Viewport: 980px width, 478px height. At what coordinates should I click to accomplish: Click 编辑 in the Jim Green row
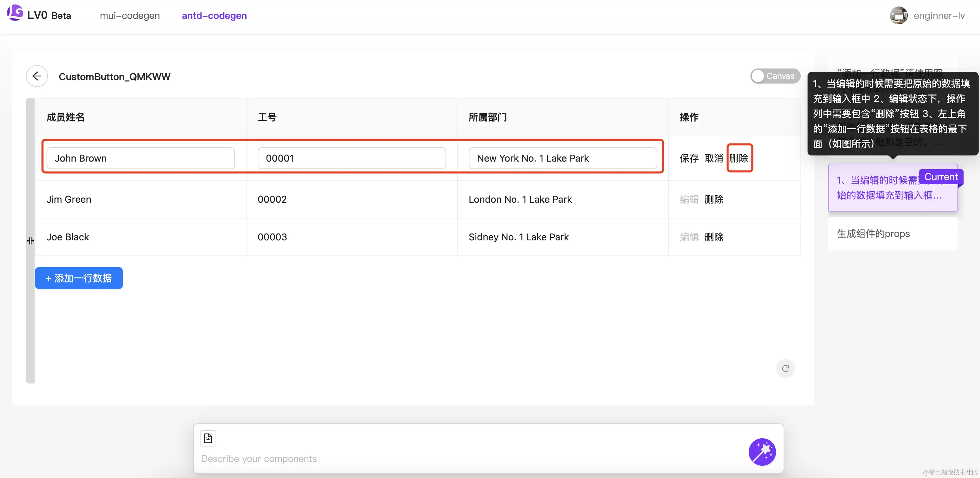point(689,199)
